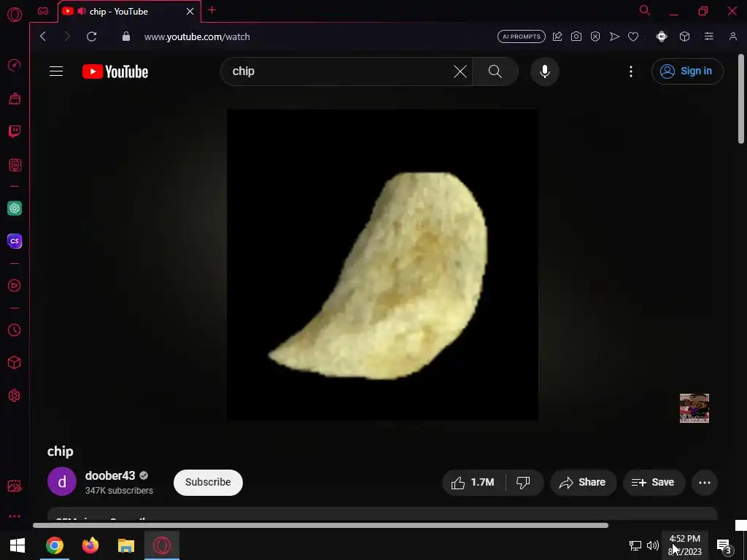Image resolution: width=747 pixels, height=560 pixels.
Task: View site security lock info
Action: pyautogui.click(x=125, y=36)
